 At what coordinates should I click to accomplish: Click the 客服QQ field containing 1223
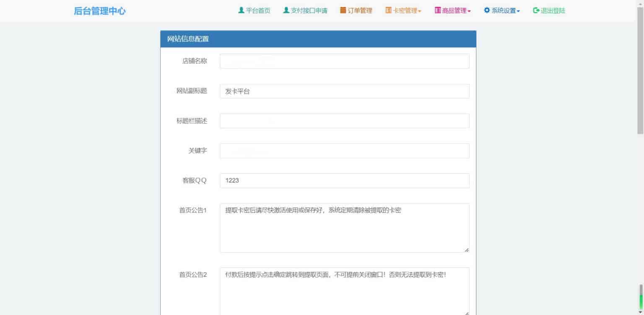pyautogui.click(x=345, y=181)
